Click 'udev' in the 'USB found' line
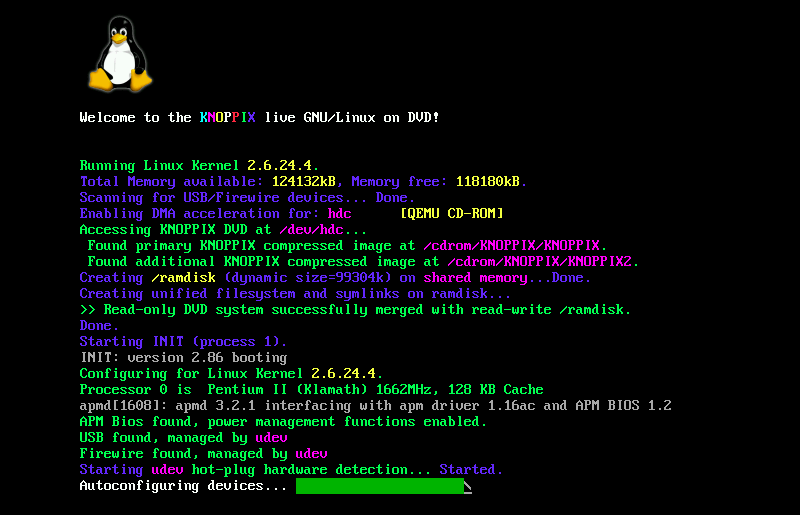This screenshot has width=800, height=515. point(271,438)
